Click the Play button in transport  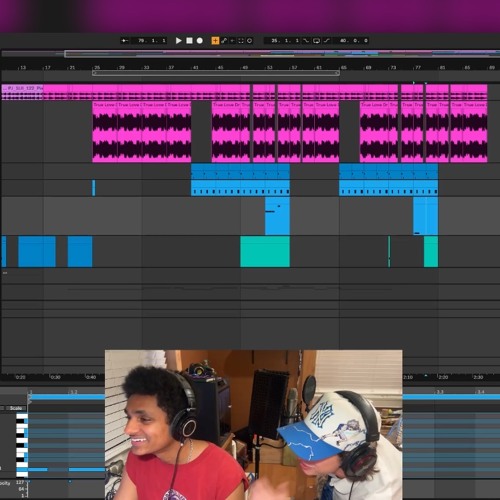[x=179, y=41]
